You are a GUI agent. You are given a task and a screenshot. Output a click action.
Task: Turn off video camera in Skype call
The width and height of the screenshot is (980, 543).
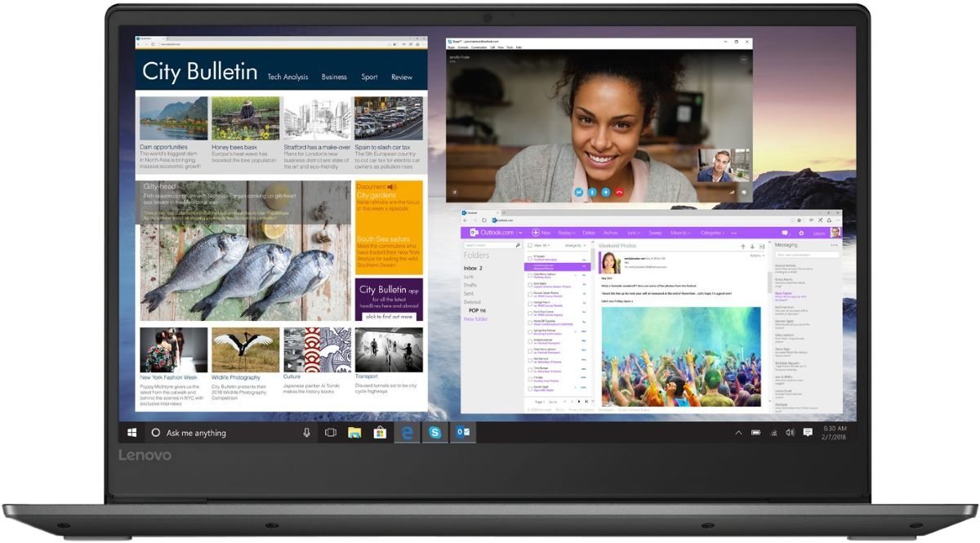pyautogui.click(x=578, y=192)
